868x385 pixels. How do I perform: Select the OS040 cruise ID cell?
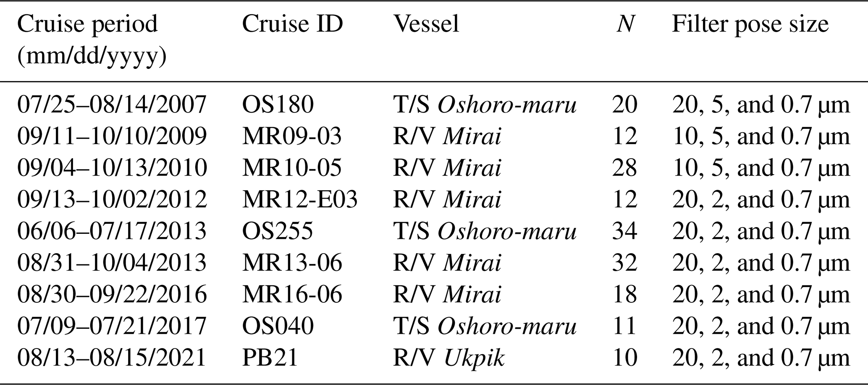pos(278,326)
